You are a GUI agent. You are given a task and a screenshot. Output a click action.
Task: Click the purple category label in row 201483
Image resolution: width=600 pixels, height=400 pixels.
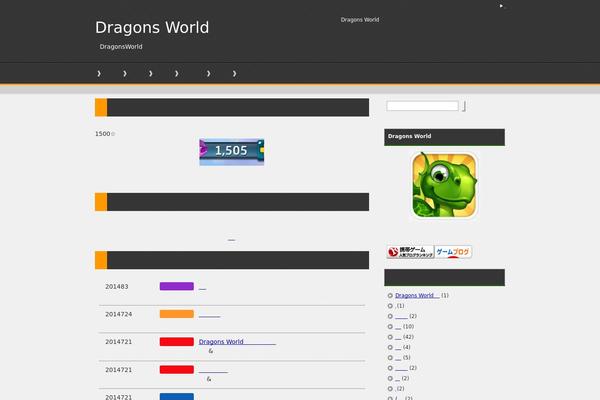pyautogui.click(x=177, y=286)
